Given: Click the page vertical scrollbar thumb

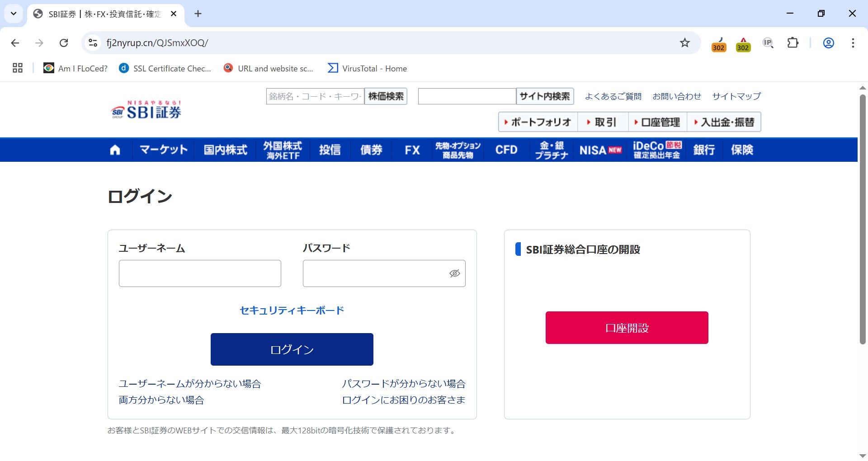Looking at the screenshot, I should tap(863, 219).
